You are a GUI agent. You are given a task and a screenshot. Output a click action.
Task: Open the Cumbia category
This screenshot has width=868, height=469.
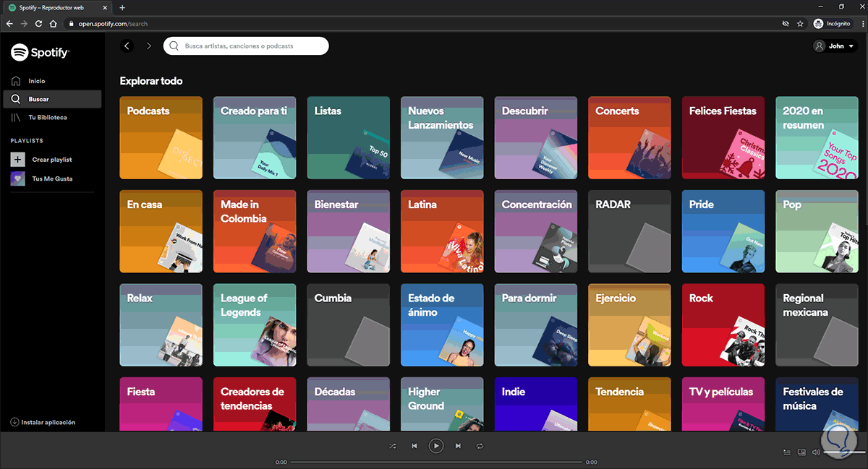(349, 324)
